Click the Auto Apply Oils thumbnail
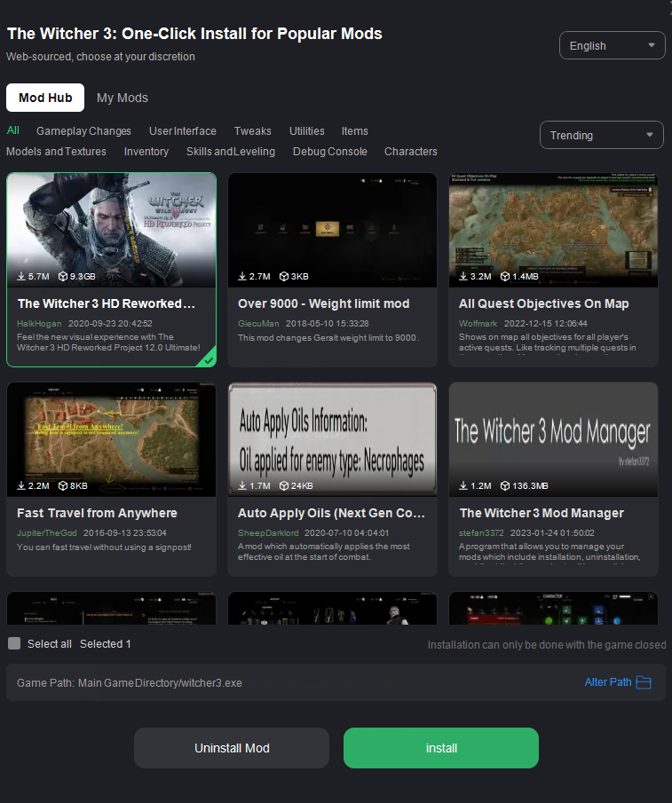This screenshot has width=672, height=803. coord(332,439)
